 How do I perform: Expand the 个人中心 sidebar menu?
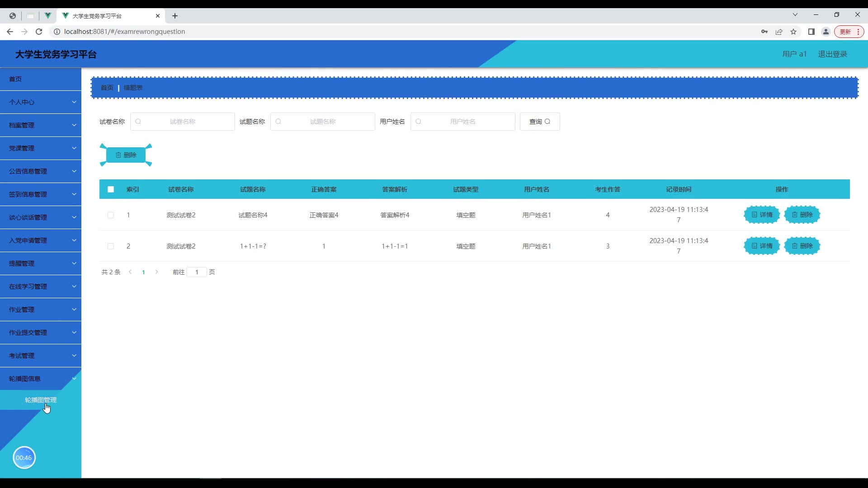(41, 102)
